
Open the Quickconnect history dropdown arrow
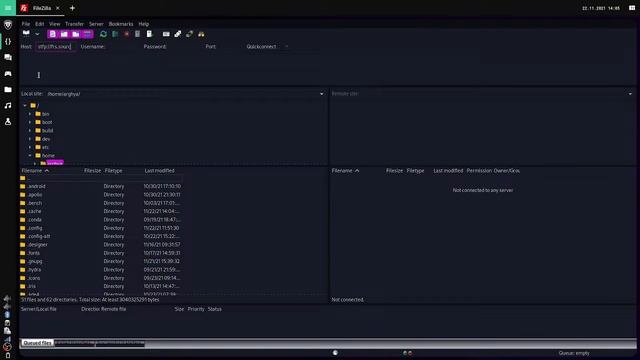[x=287, y=47]
